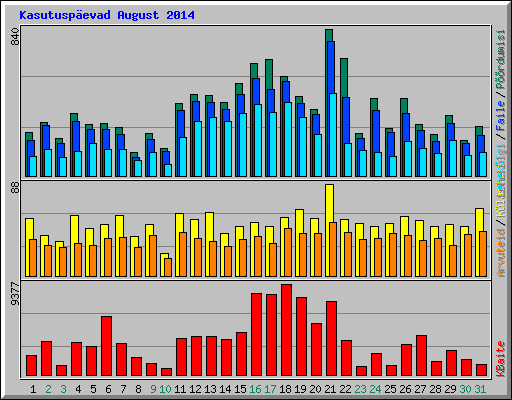Click the axis value '88'
The height and width of the screenshot is (400, 512).
15,188
